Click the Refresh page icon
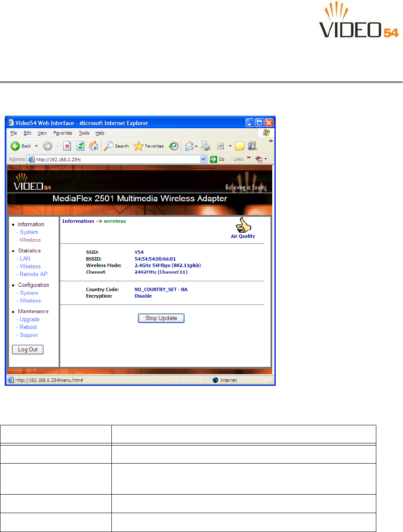Screen dimensions: 403x532 (x=80, y=146)
